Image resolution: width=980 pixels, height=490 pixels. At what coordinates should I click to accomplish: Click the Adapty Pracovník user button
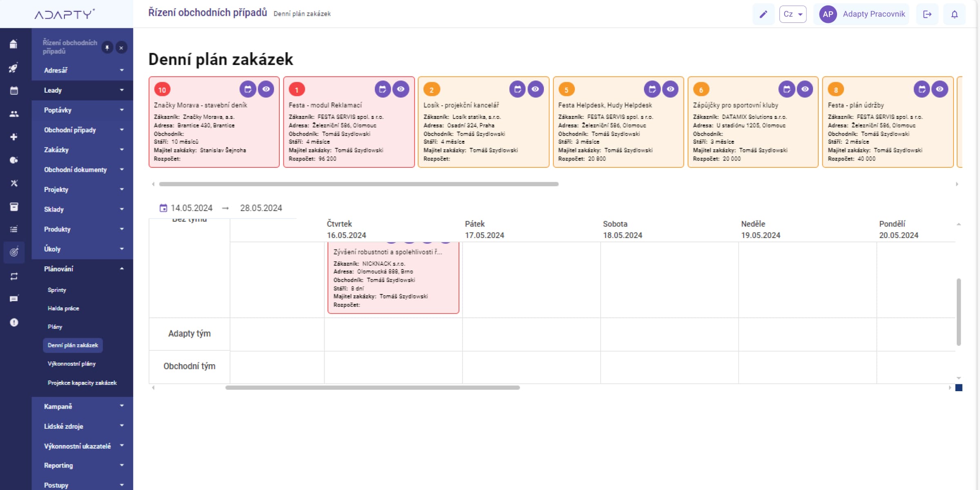tap(862, 14)
